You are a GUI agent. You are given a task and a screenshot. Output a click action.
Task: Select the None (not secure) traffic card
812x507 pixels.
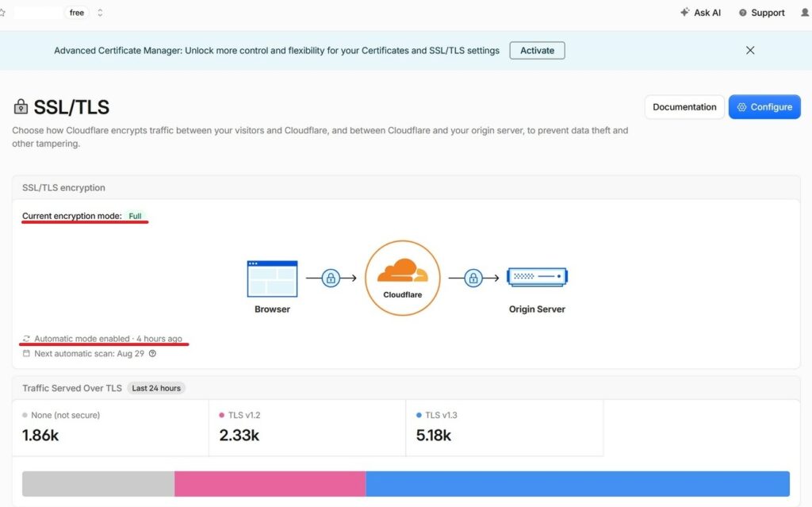[110, 428]
